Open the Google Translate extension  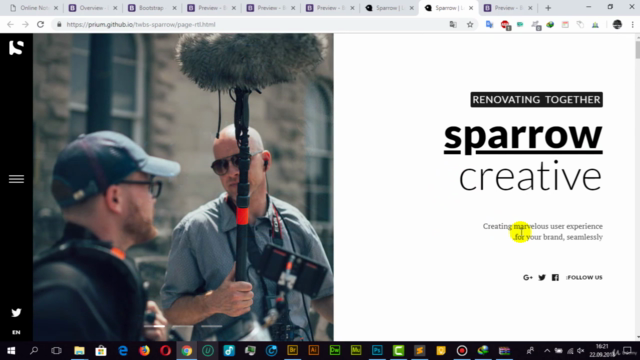click(489, 24)
